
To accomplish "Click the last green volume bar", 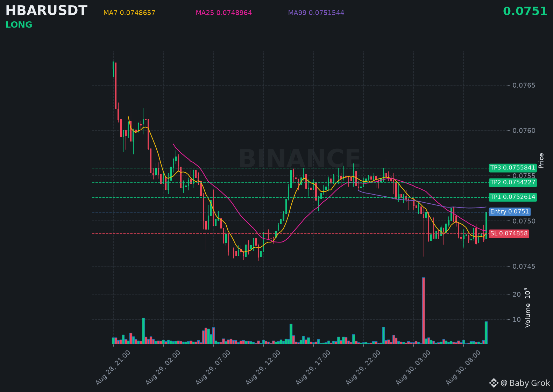I will (x=486, y=333).
